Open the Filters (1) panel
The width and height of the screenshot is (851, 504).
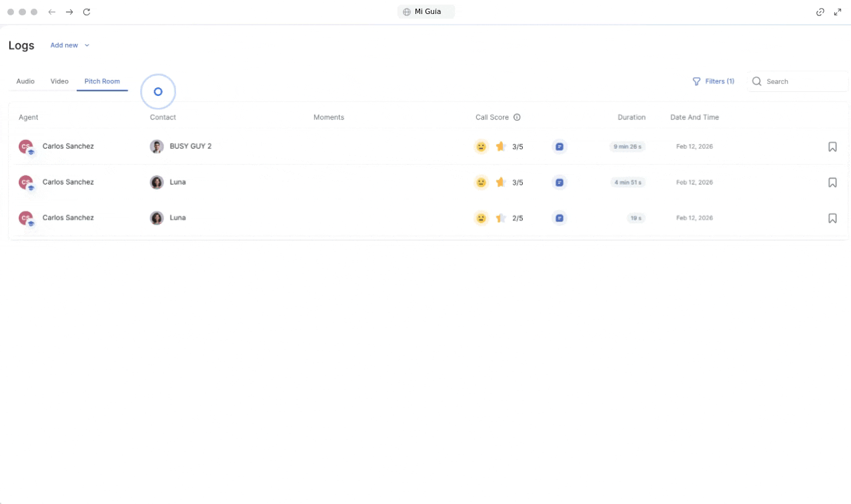[x=713, y=81]
